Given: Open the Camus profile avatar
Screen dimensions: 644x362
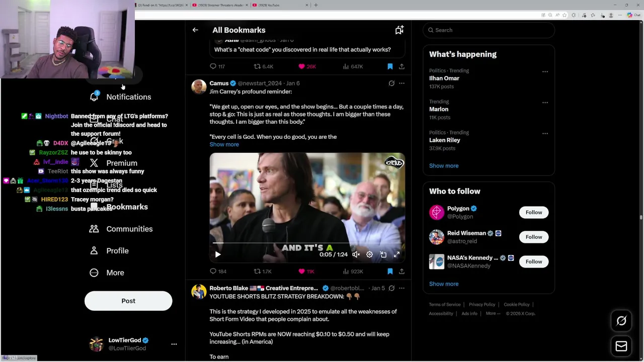Looking at the screenshot, I should coord(199,87).
